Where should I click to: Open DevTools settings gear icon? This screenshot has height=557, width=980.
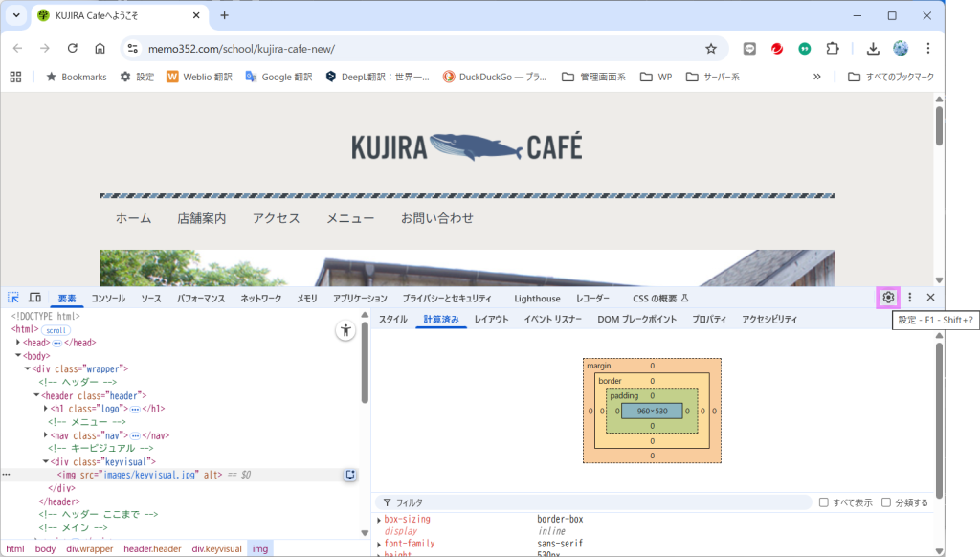[888, 298]
